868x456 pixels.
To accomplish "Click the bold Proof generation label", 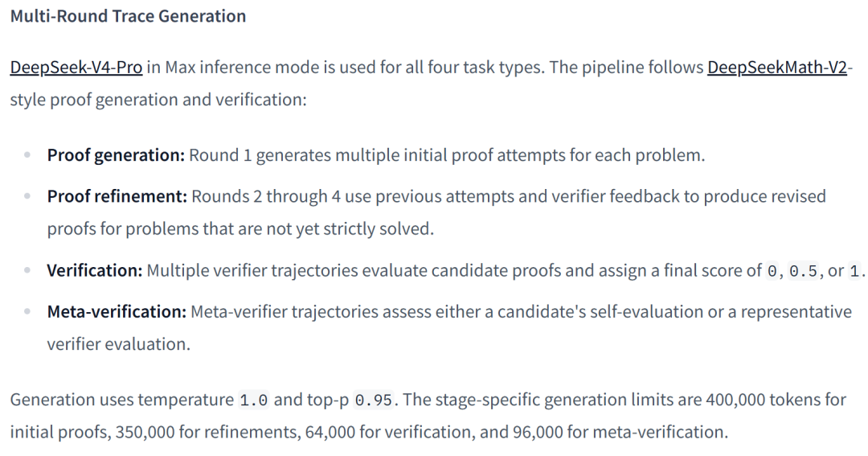I will click(x=116, y=155).
